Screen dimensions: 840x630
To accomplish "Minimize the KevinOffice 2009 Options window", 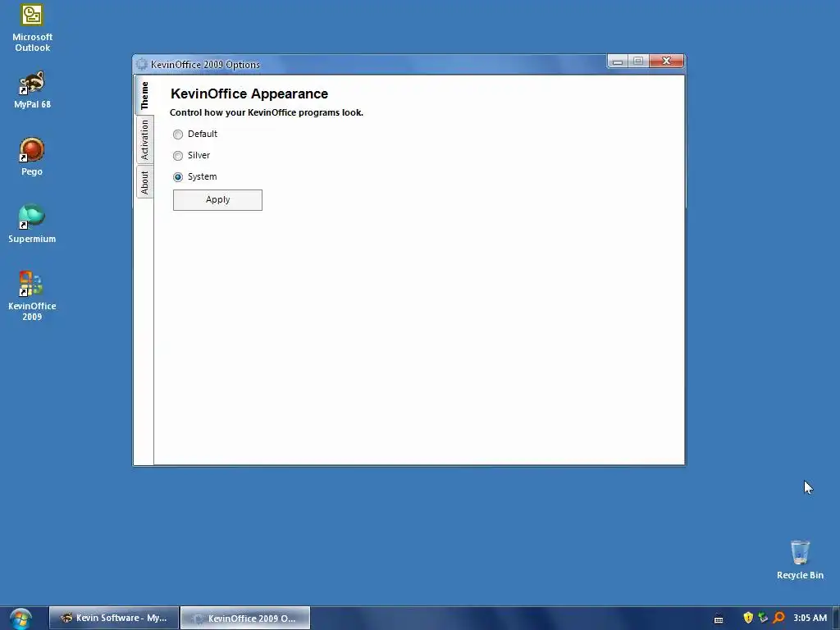I will pos(618,61).
